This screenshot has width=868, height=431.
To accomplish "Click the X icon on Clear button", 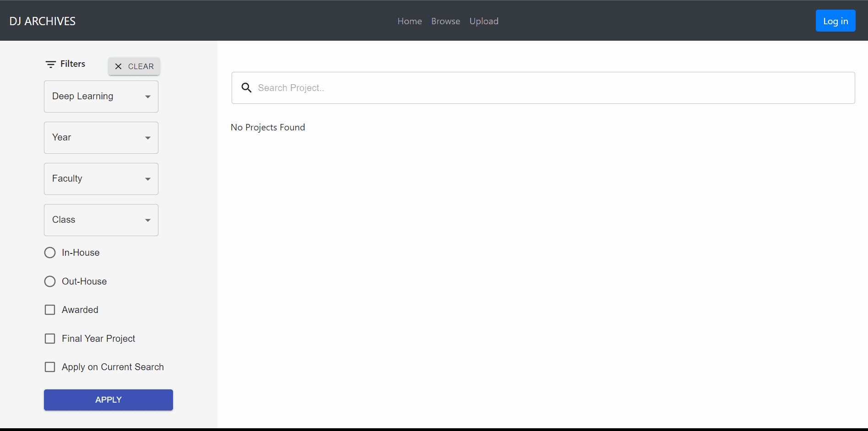I will (x=118, y=66).
